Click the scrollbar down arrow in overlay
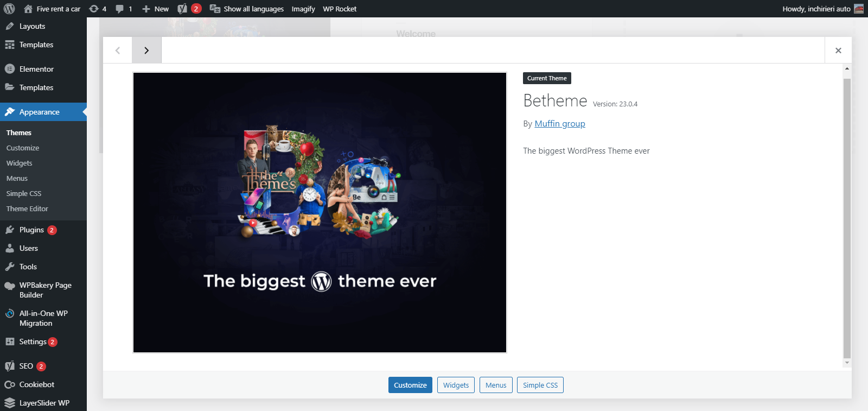868x411 pixels. pyautogui.click(x=847, y=363)
